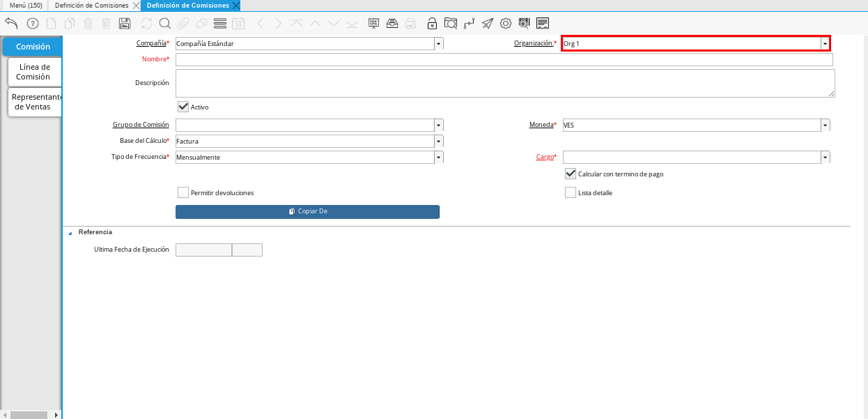Click into the Nombre input field

point(504,60)
